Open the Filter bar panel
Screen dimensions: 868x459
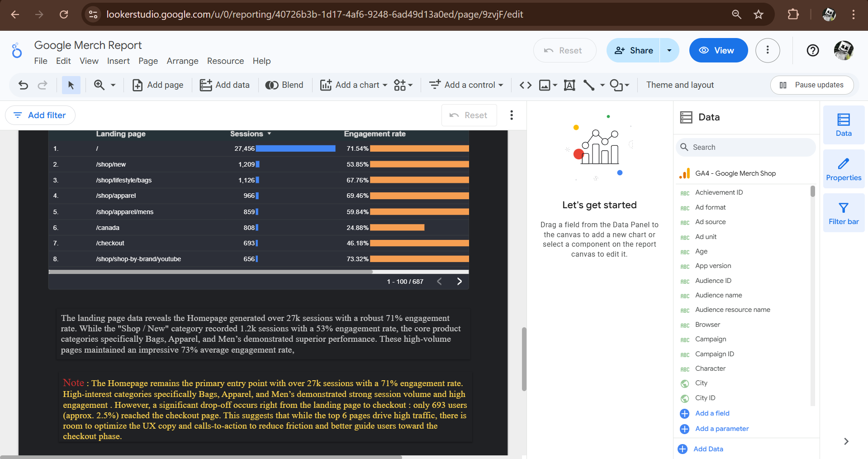844,213
